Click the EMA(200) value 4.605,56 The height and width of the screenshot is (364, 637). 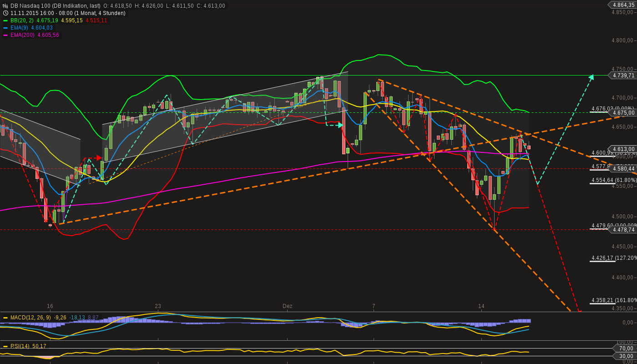49,35
